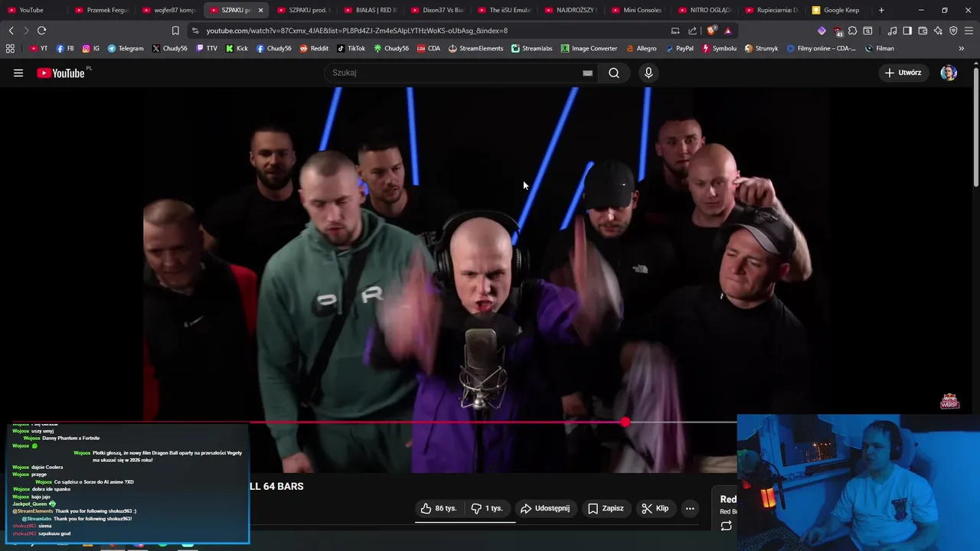Image resolution: width=980 pixels, height=551 pixels.
Task: Open the purple diamond extension icon
Action: point(822,31)
